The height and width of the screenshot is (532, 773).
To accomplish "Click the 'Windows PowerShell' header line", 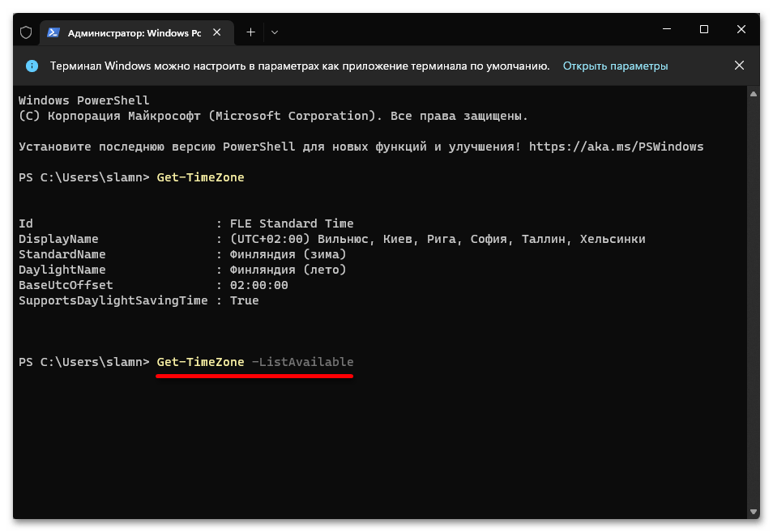I will click(83, 100).
